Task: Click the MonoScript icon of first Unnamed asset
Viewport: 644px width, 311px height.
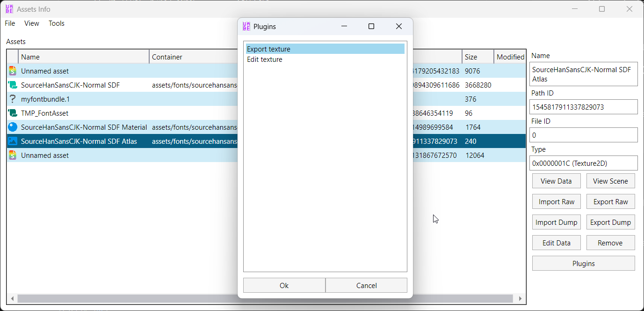Action: click(x=13, y=71)
